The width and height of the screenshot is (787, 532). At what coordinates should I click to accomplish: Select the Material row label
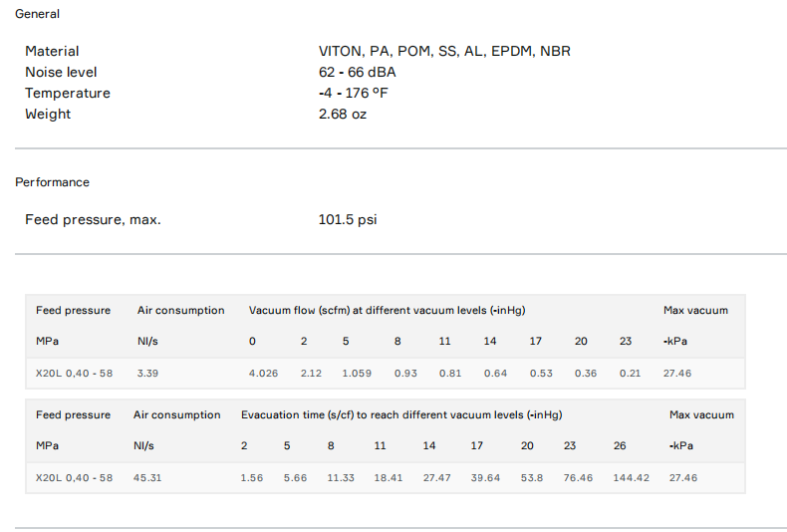52,51
